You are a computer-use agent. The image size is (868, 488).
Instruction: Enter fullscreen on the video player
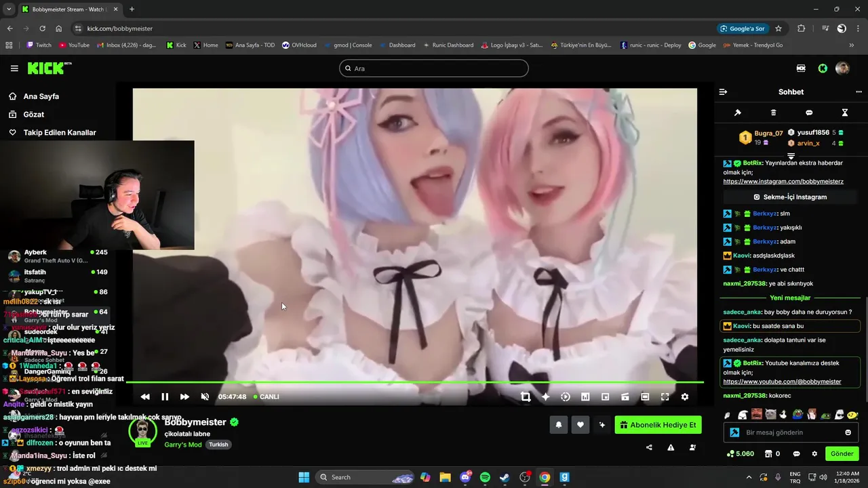(665, 396)
